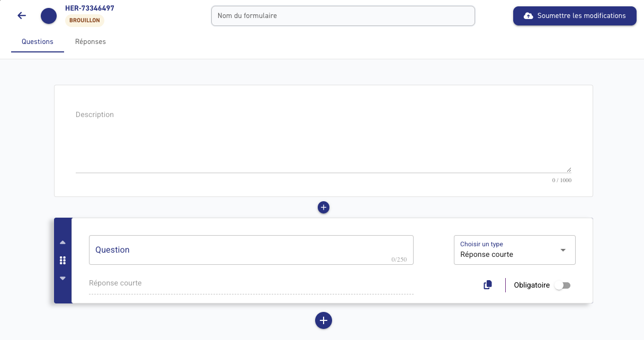This screenshot has height=340, width=644.
Task: Go back using the left arrow icon
Action: tap(22, 16)
